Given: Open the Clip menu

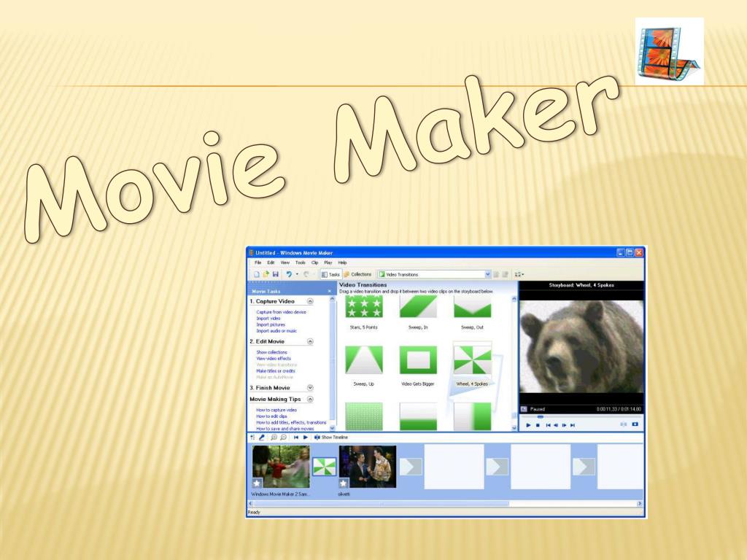Looking at the screenshot, I should 315,262.
